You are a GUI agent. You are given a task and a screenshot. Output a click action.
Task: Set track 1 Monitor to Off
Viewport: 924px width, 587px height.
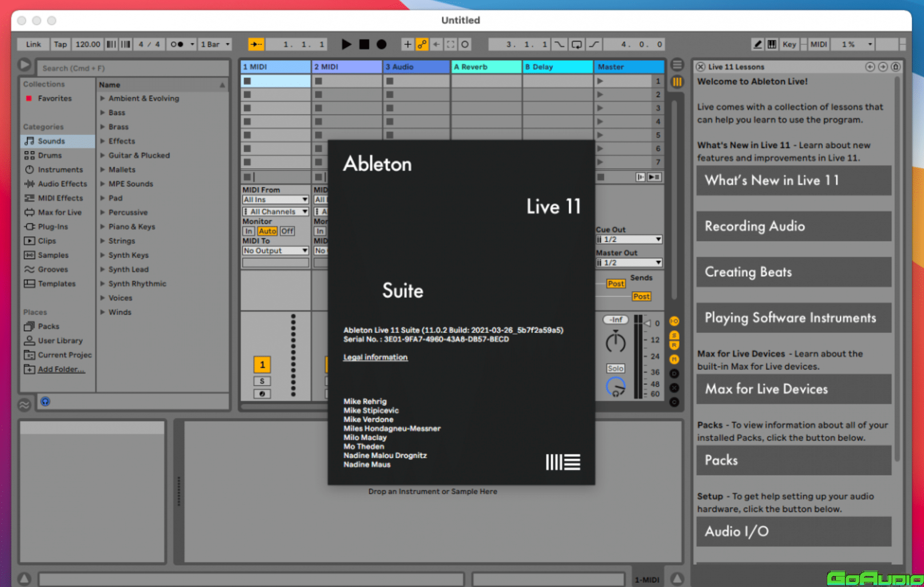[287, 231]
